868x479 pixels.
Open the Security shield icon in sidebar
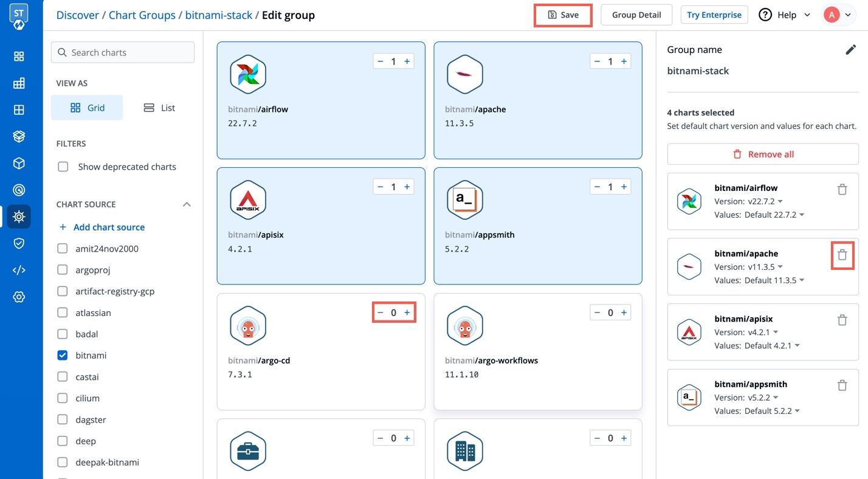(x=19, y=243)
